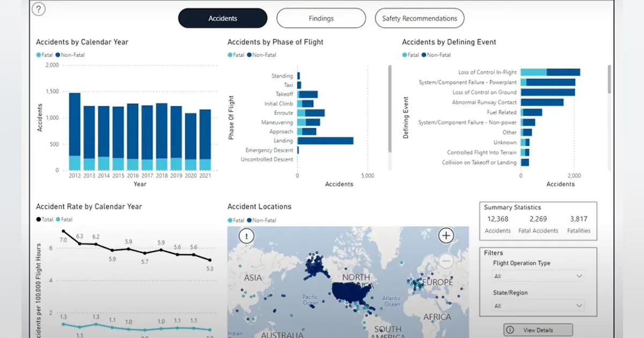Toggle Fatal legend in Accident Locations map
Image resolution: width=644 pixels, height=338 pixels.
tap(236, 220)
